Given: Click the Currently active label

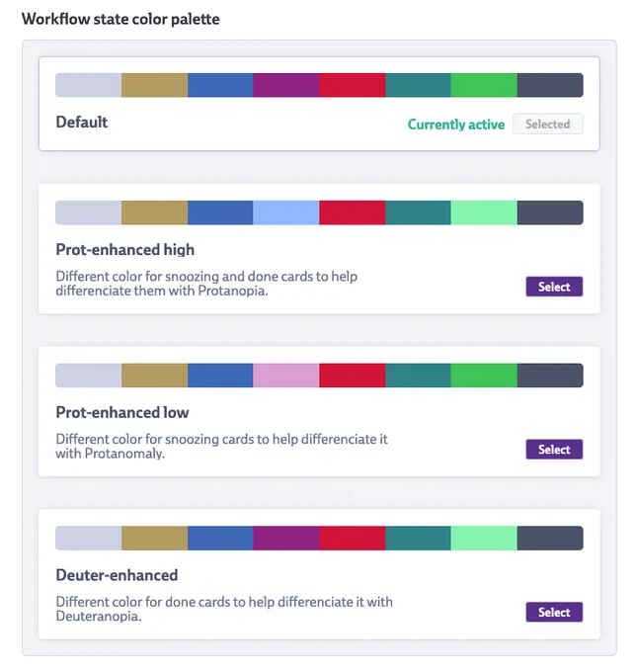Looking at the screenshot, I should click(456, 125).
